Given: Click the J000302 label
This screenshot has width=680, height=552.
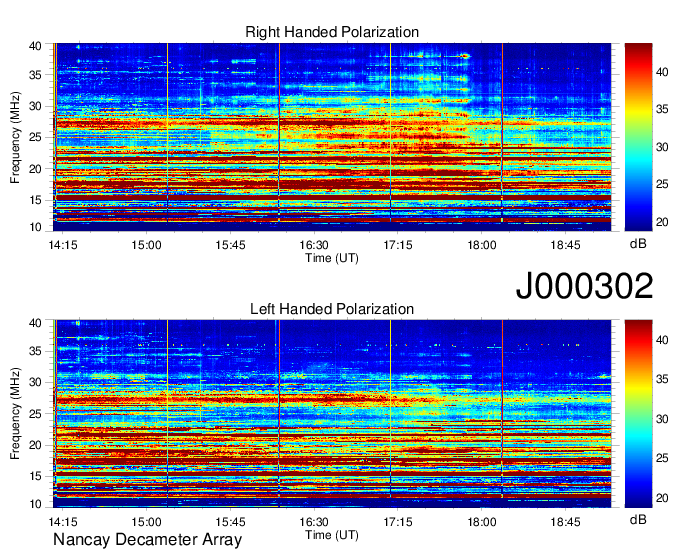Looking at the screenshot, I should [x=584, y=286].
